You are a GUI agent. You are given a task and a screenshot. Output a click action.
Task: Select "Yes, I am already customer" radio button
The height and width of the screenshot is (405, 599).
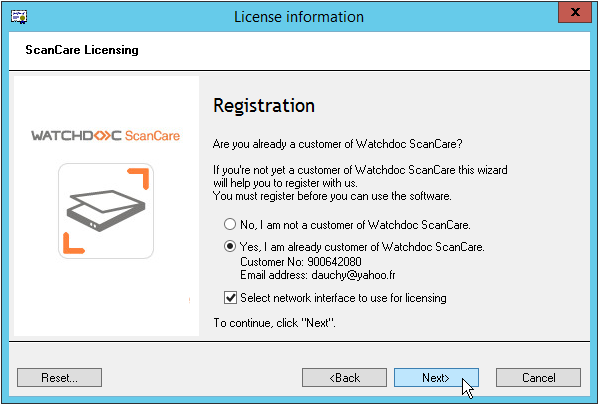coord(230,246)
